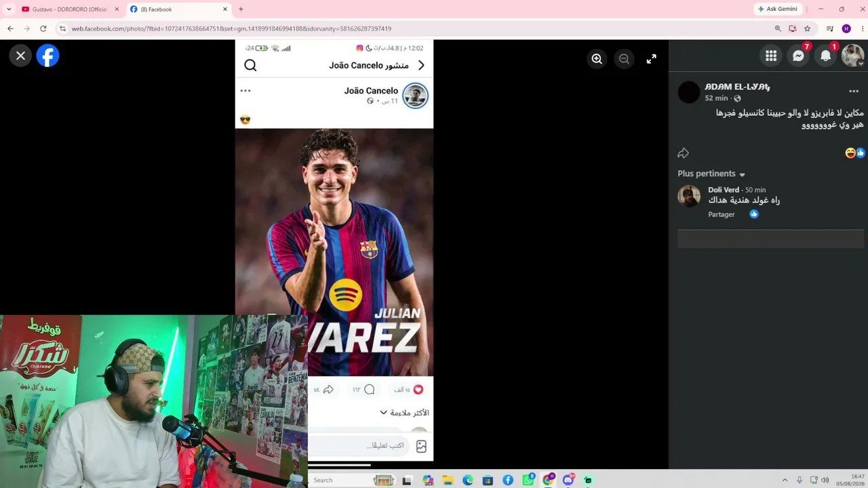868x488 pixels.
Task: Click Doli Verd's comment avatar
Action: [689, 196]
